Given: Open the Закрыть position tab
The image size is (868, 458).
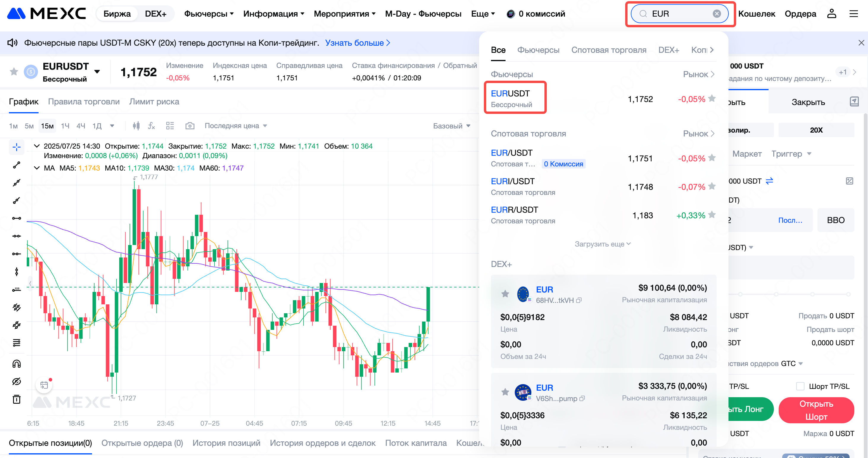Looking at the screenshot, I should pos(808,102).
